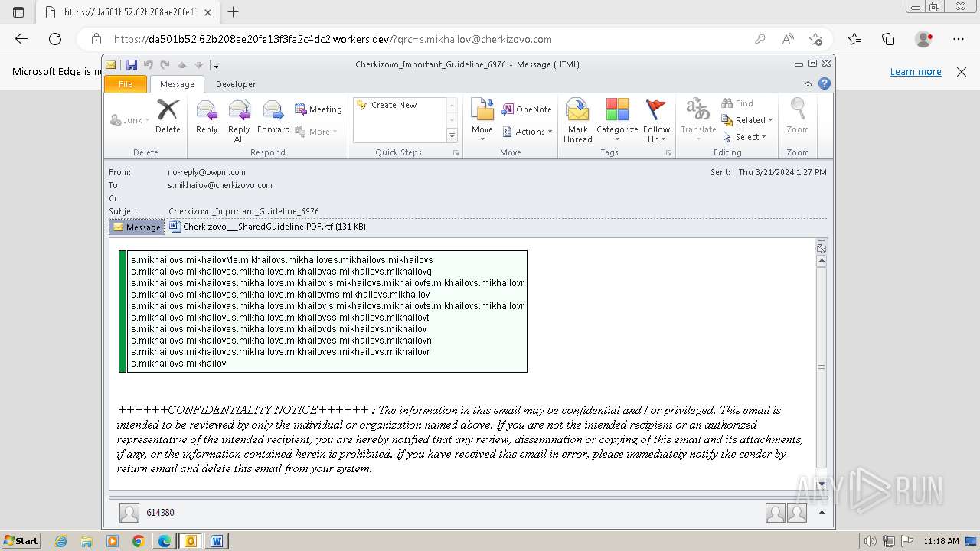The height and width of the screenshot is (551, 980).
Task: Open Edge favorites star icon
Action: [854, 39]
